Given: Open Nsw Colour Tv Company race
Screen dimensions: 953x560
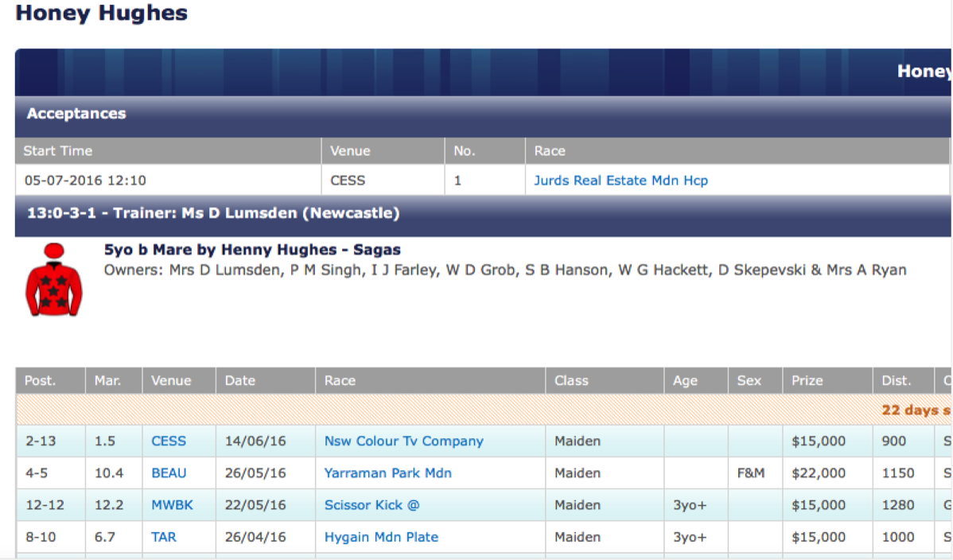Looking at the screenshot, I should point(403,441).
